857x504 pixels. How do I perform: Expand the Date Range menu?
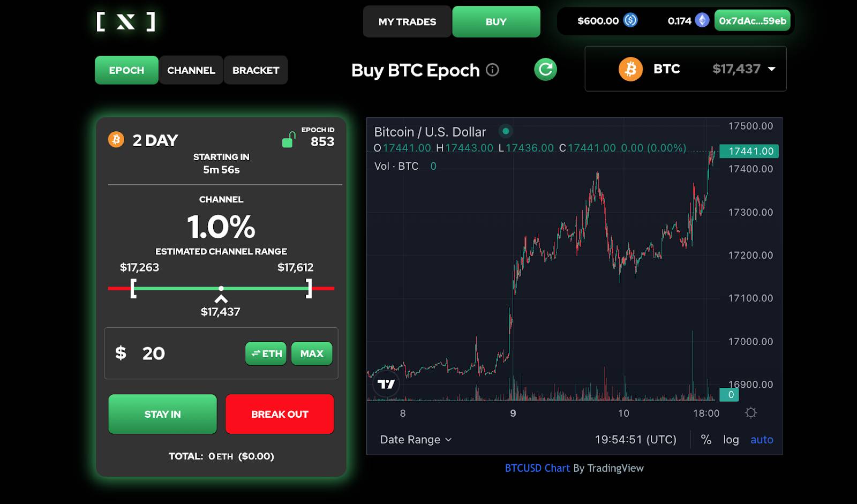coord(416,440)
